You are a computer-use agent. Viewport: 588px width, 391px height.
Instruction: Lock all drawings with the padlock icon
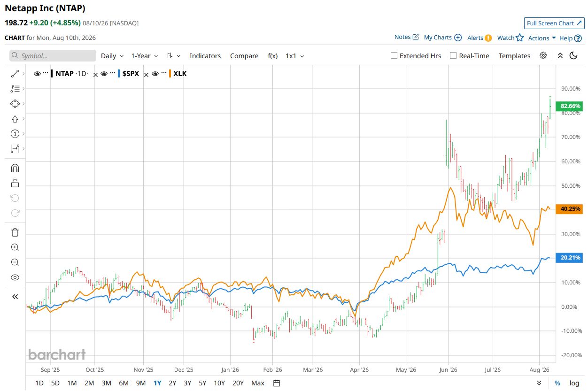[15, 183]
